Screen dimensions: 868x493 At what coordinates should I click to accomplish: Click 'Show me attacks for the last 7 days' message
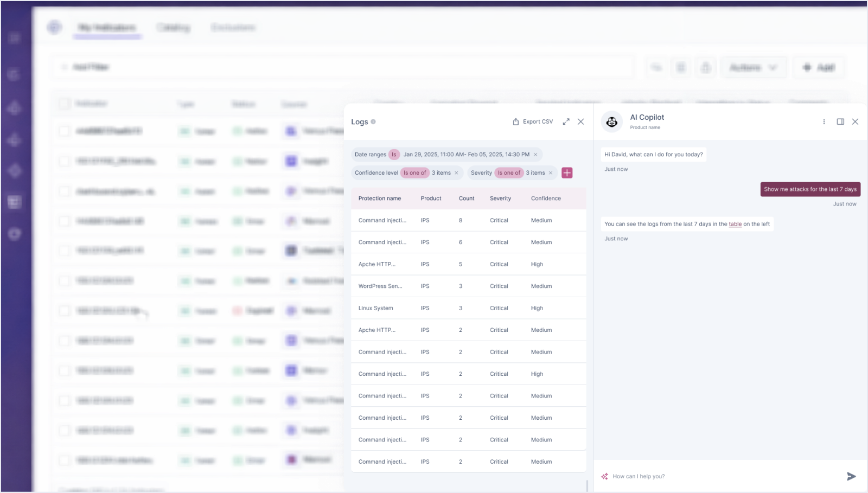click(x=810, y=189)
